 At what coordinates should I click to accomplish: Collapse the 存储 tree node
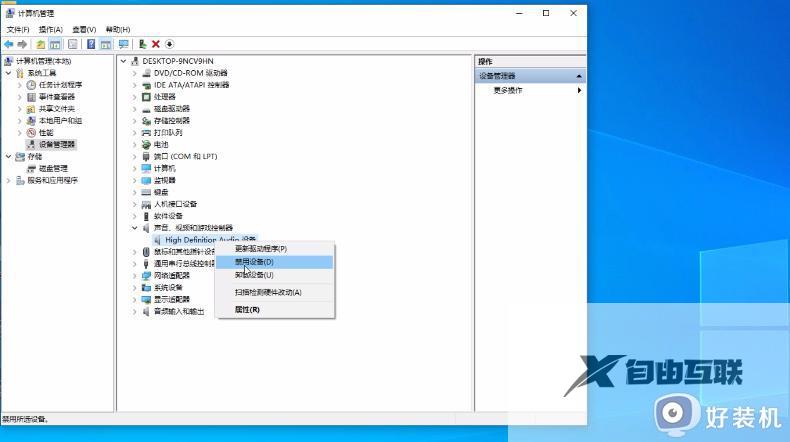coord(9,156)
